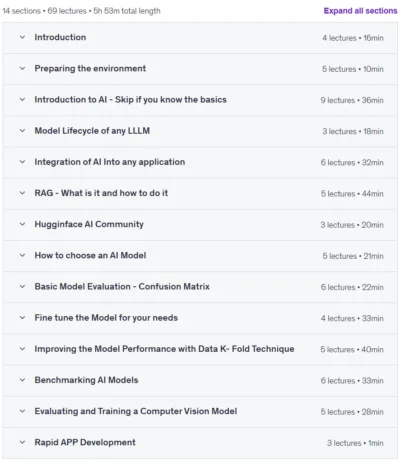400x462 pixels.
Task: Click chevron beside Introduction to AI section
Action: pyautogui.click(x=22, y=100)
